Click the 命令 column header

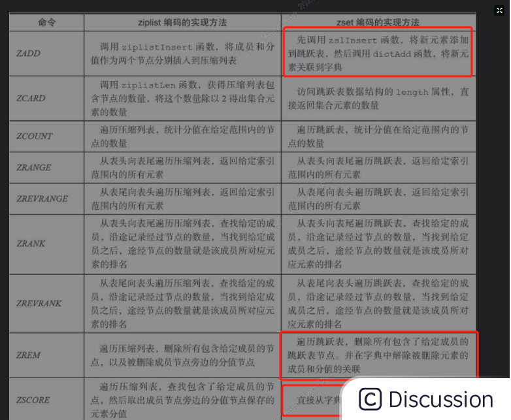47,22
